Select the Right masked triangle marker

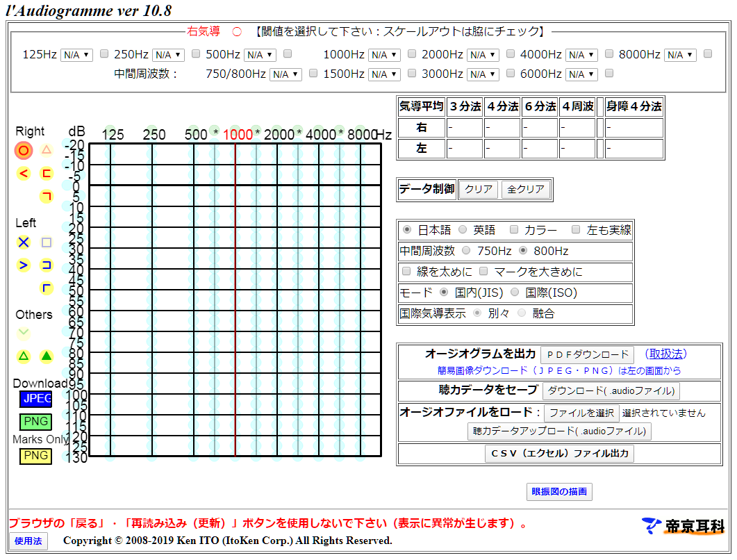pos(46,150)
